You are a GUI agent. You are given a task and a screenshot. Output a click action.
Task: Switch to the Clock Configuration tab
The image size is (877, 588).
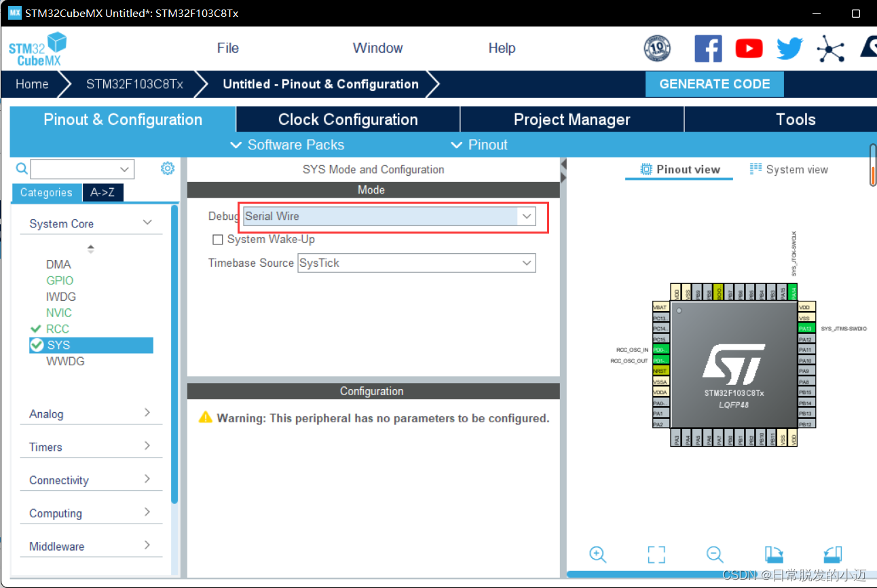[348, 120]
